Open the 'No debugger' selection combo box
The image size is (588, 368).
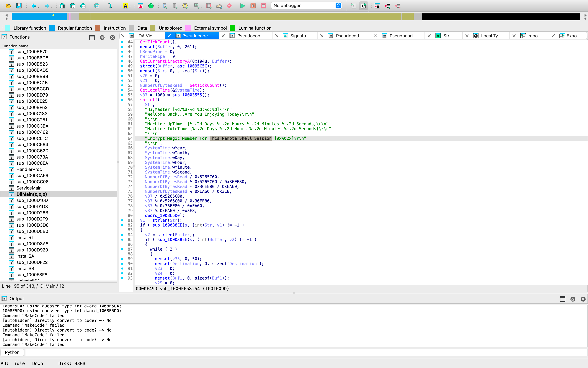tap(307, 6)
